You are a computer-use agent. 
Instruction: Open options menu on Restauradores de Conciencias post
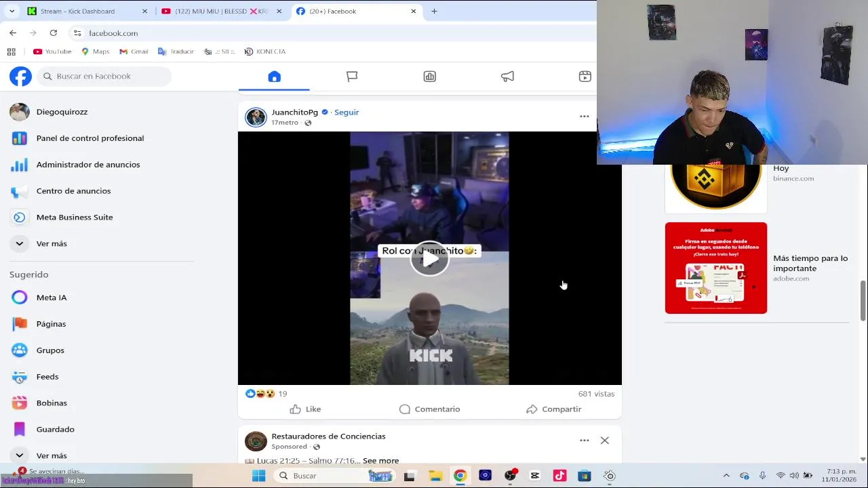(584, 441)
